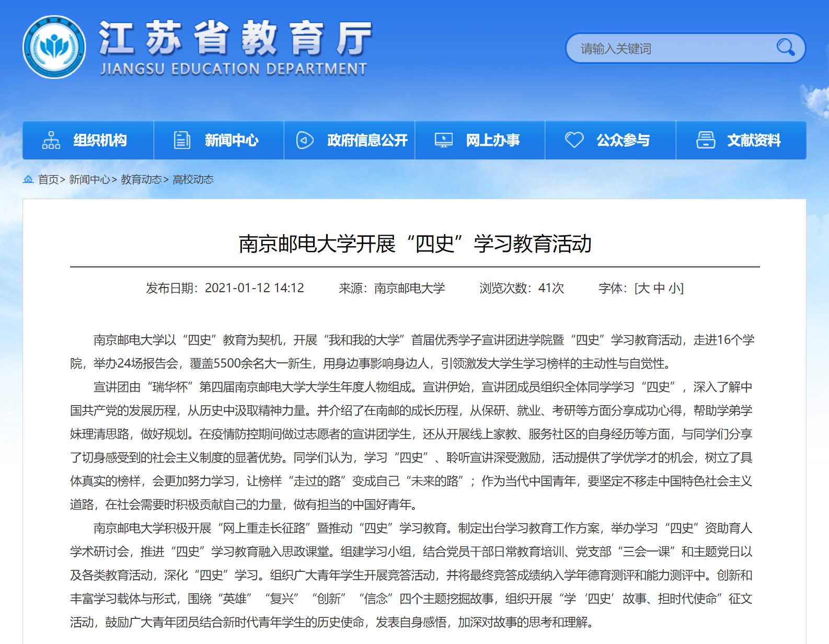This screenshot has width=829, height=644.
Task: Click the Jiangsu Education Department logo emblem
Action: point(54,47)
